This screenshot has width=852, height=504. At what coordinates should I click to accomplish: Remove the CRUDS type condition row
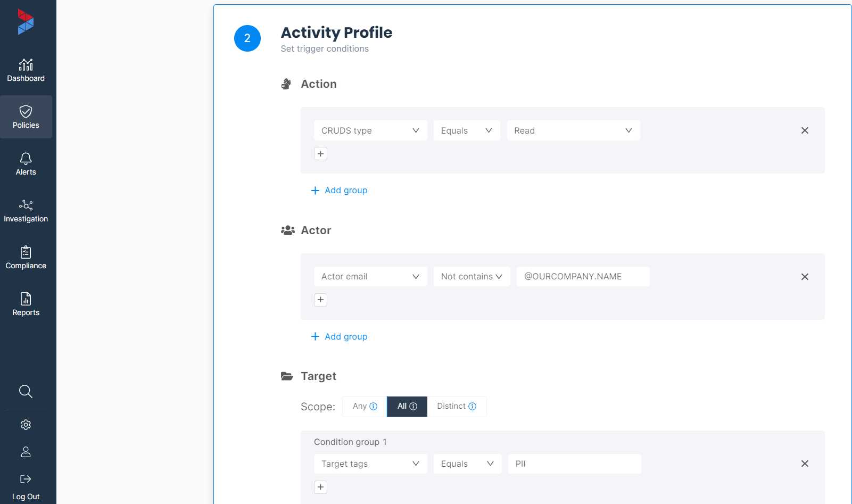coord(805,130)
